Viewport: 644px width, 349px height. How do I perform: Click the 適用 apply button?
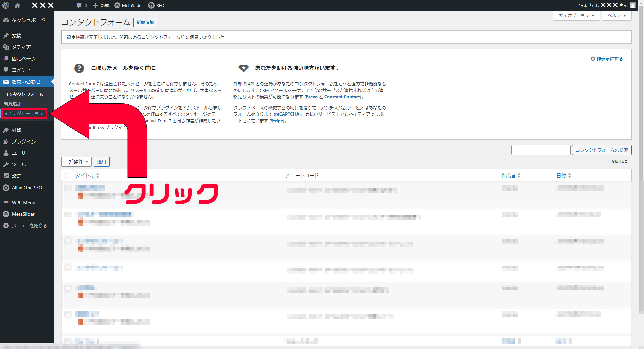coord(101,162)
